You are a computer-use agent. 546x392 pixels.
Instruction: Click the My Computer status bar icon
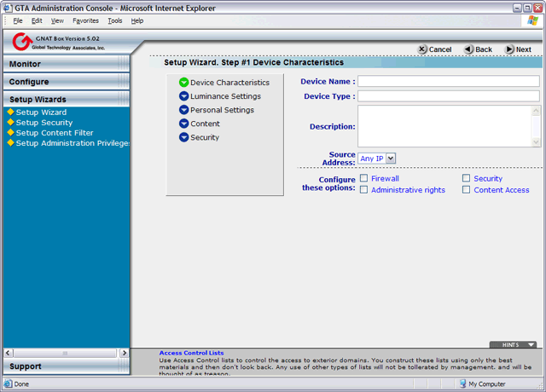coord(462,383)
